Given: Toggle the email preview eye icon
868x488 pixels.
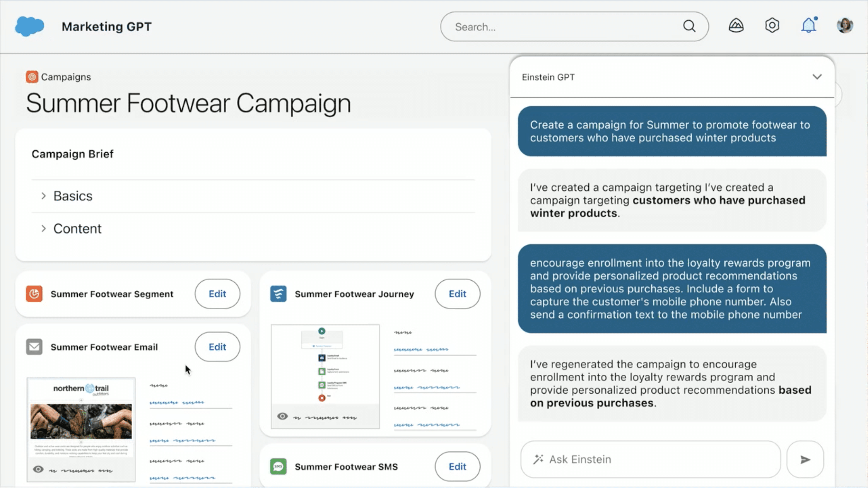Looking at the screenshot, I should [x=38, y=469].
